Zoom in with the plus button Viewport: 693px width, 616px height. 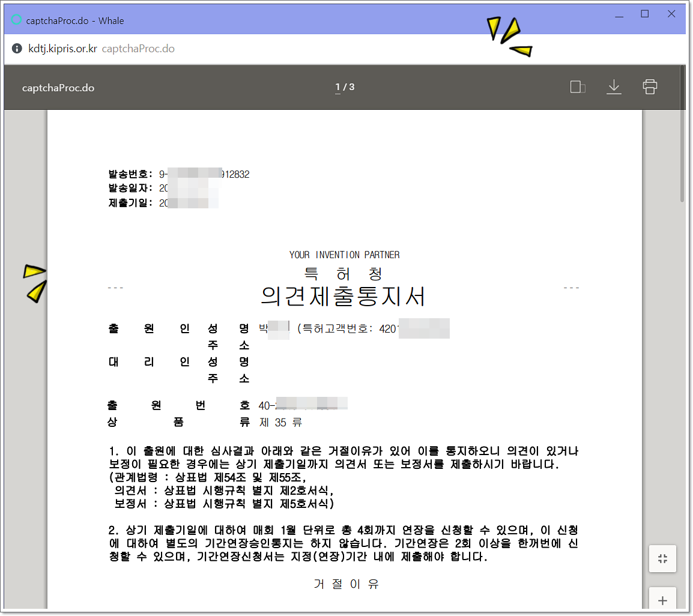pos(662,600)
